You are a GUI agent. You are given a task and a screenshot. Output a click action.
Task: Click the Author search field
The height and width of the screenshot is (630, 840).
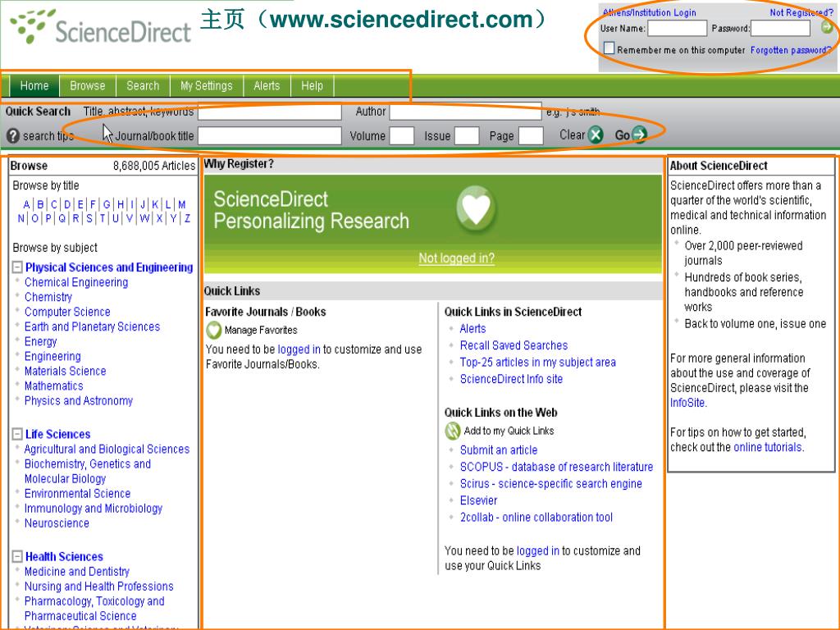pos(466,112)
